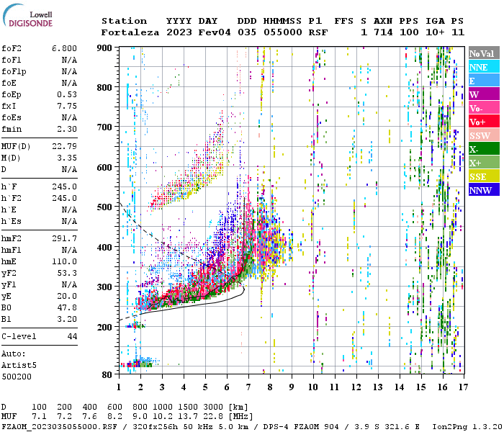Image resolution: width=504 pixels, height=432 pixels.
Task: Click the IGA value 10+
Action: [435, 32]
